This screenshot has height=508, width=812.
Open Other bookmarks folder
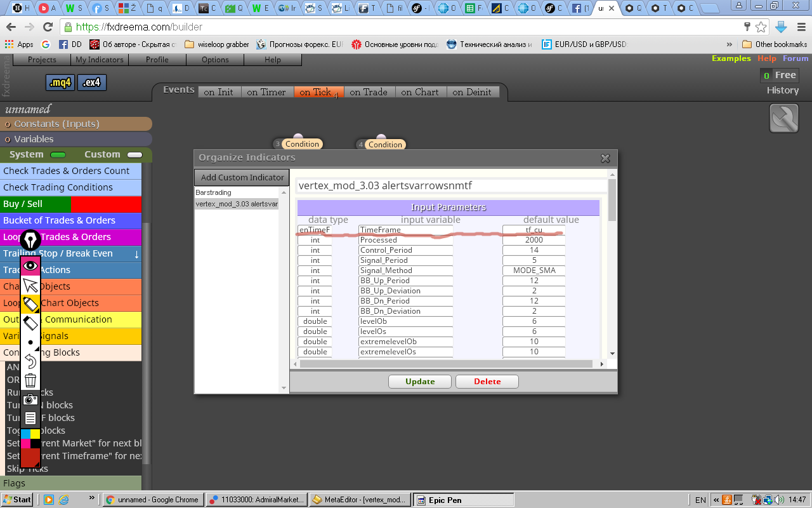coord(775,44)
